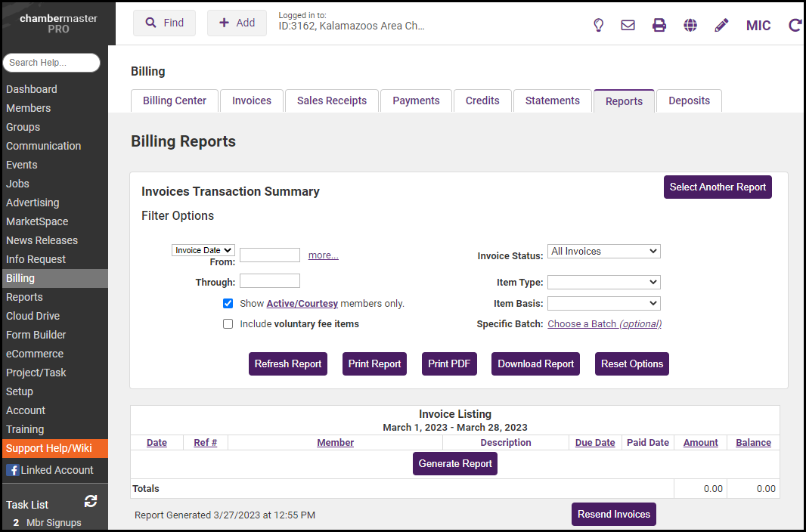806x532 pixels.
Task: Click the From date input field
Action: [270, 255]
